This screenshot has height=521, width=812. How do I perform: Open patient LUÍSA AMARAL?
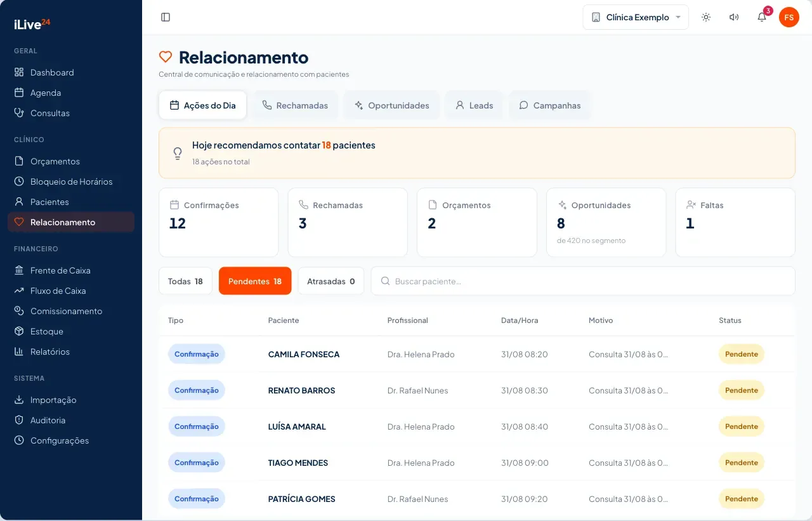coord(297,426)
